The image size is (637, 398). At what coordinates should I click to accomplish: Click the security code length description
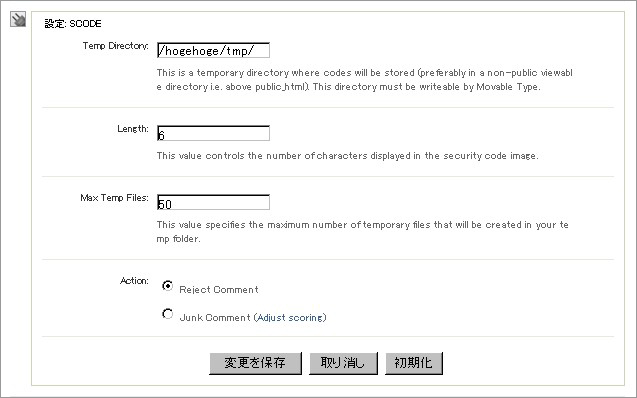(347, 156)
